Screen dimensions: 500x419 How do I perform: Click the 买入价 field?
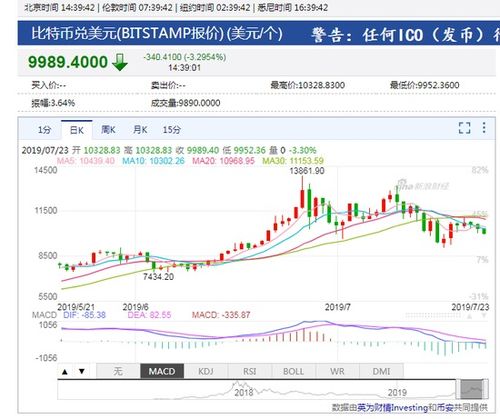point(49,85)
